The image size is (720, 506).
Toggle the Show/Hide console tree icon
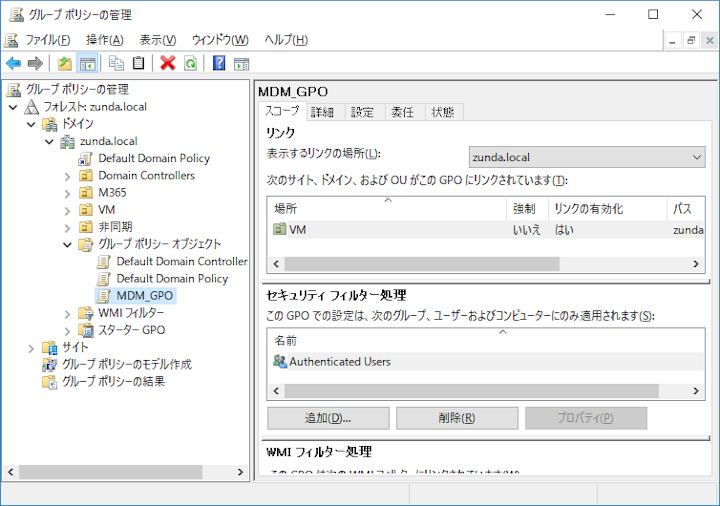[87, 63]
